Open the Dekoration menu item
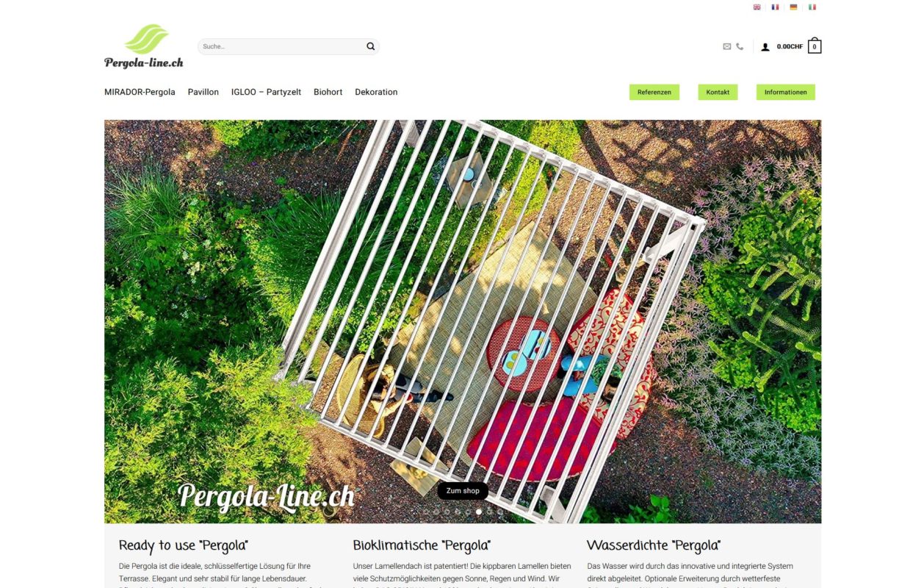The image size is (924, 588). pyautogui.click(x=376, y=92)
